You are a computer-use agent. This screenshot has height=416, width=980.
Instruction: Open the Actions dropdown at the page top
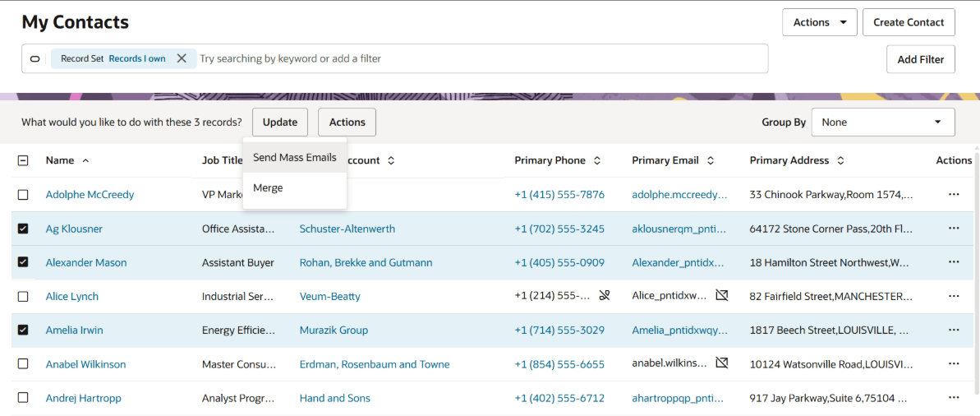pos(819,22)
